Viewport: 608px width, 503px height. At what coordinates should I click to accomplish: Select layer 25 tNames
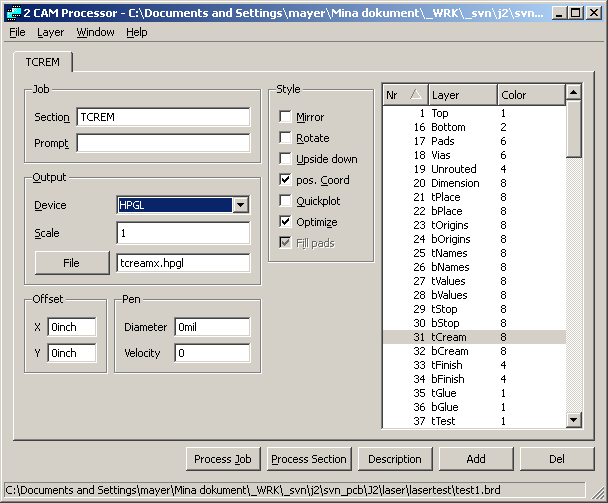(475, 253)
